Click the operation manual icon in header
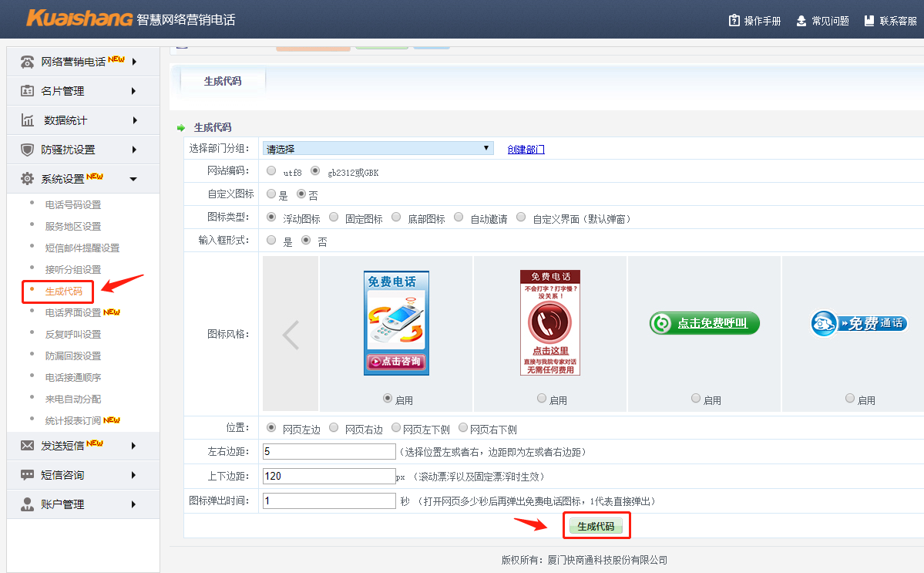 [734, 21]
